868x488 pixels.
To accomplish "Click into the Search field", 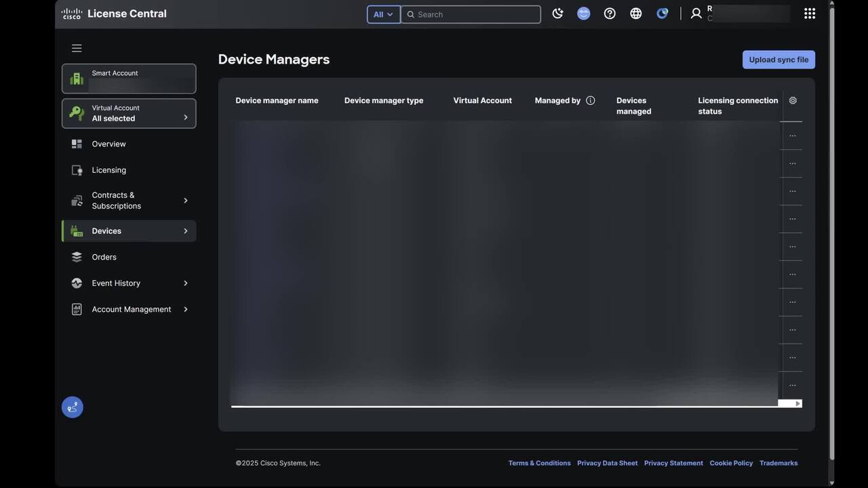I will [476, 14].
